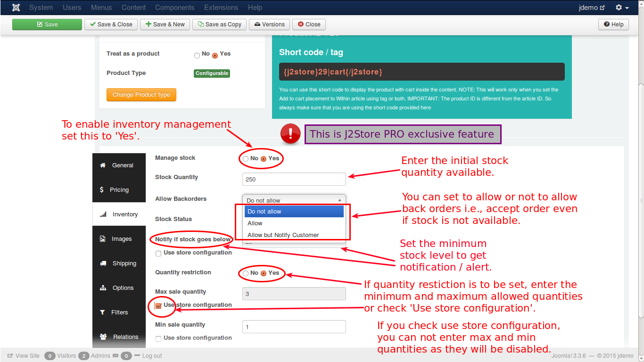Click the picture icon beside Images
The height and width of the screenshot is (362, 644).
click(x=102, y=239)
